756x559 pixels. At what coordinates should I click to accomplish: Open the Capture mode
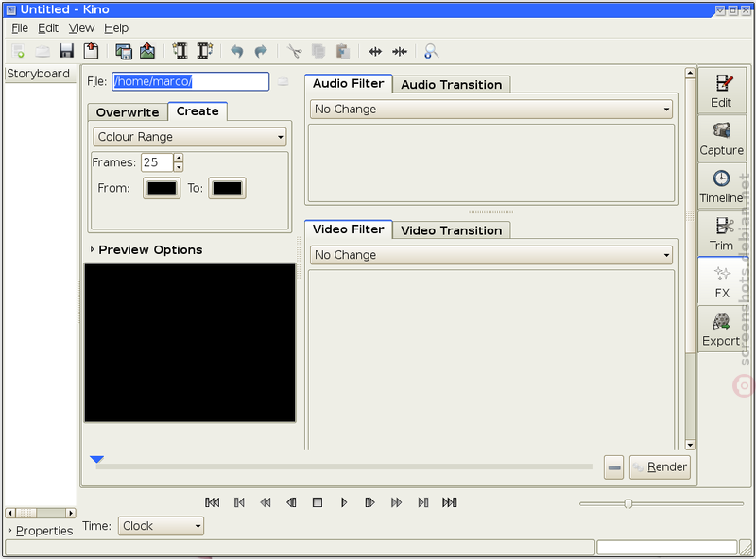tap(721, 138)
